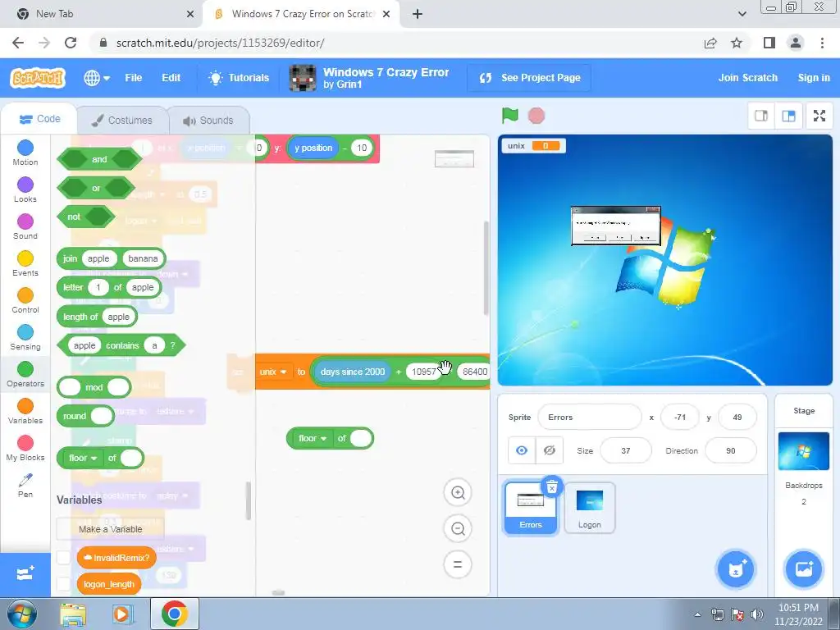The width and height of the screenshot is (840, 630).
Task: Open the Looks block category
Action: [x=25, y=190]
